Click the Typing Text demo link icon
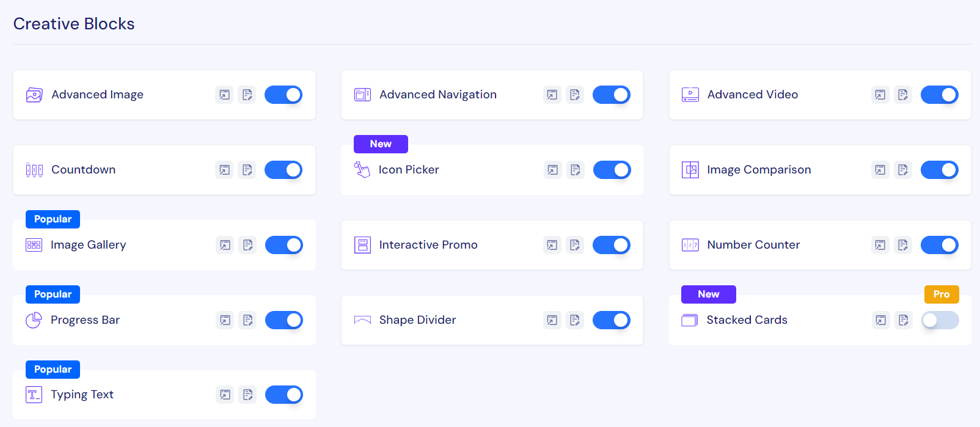Image resolution: width=980 pixels, height=427 pixels. [225, 395]
